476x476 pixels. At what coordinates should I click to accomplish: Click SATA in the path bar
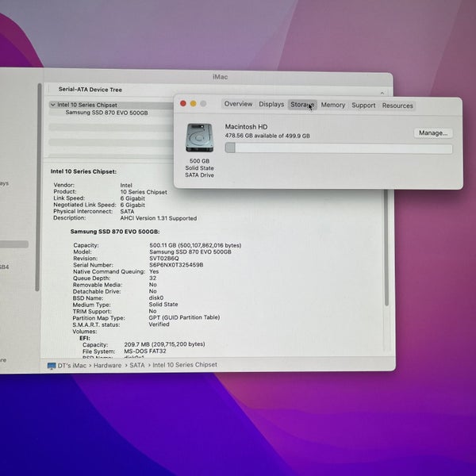tap(137, 365)
